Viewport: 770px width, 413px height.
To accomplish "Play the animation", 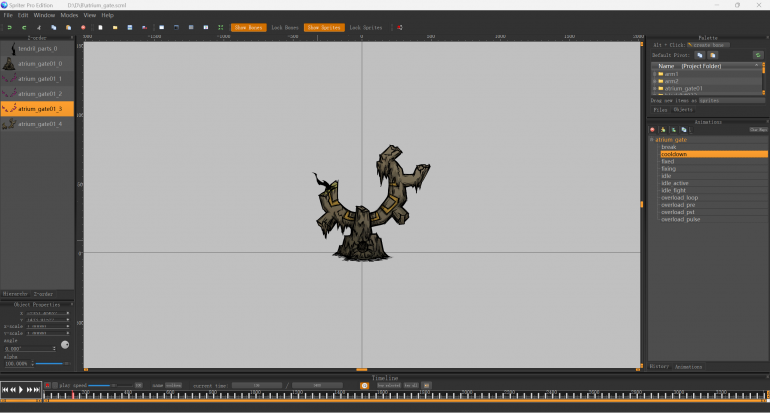I will tap(21, 389).
